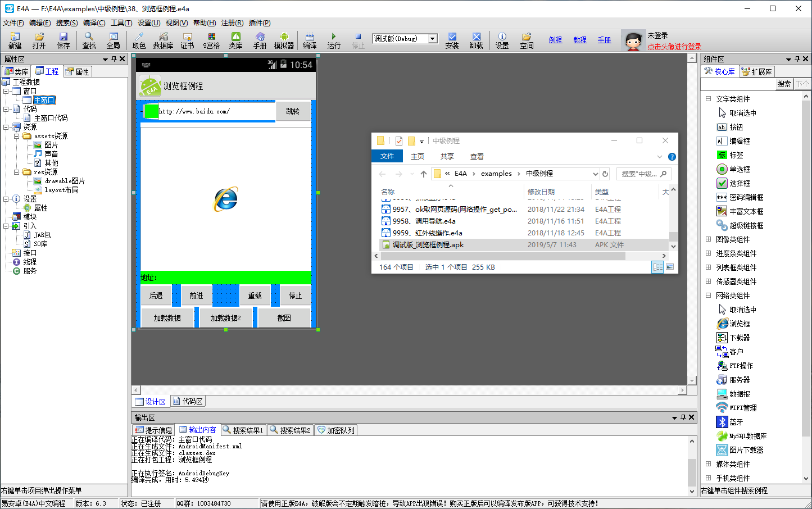This screenshot has height=509, width=812.
Task: Click the 跳转 button in the form designer
Action: point(293,111)
